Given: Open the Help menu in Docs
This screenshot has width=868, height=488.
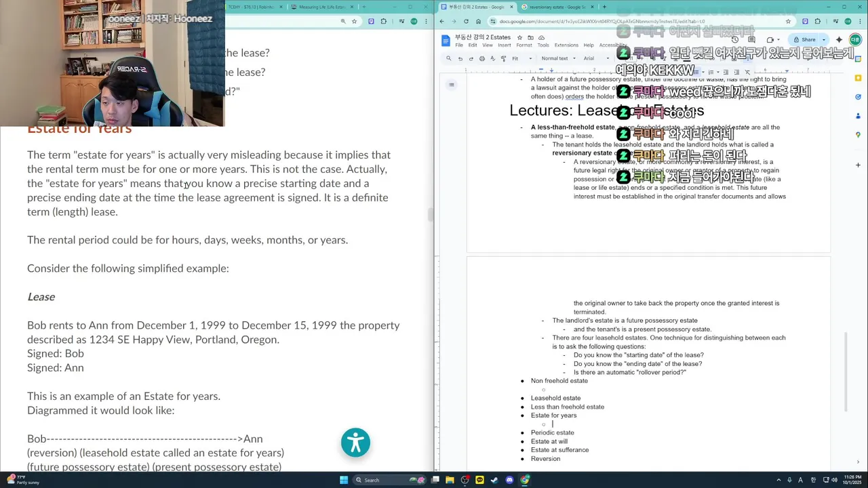Looking at the screenshot, I should tap(589, 45).
